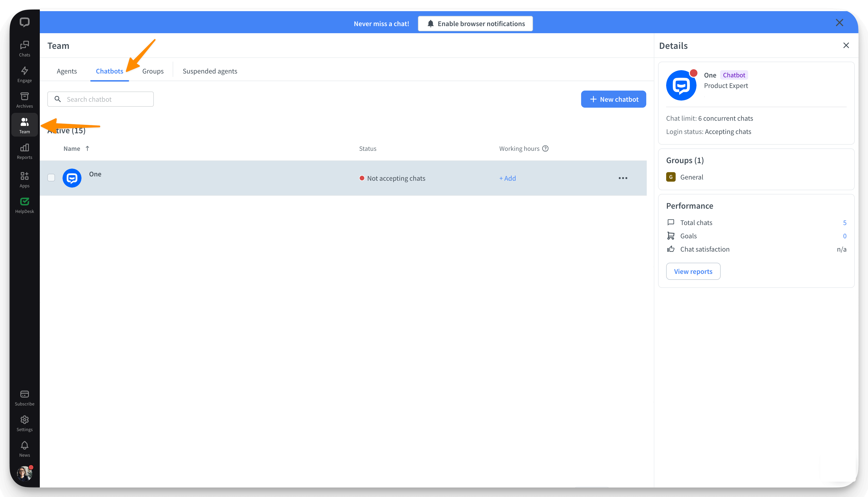Image resolution: width=868 pixels, height=497 pixels.
Task: Close the Details panel
Action: point(846,45)
